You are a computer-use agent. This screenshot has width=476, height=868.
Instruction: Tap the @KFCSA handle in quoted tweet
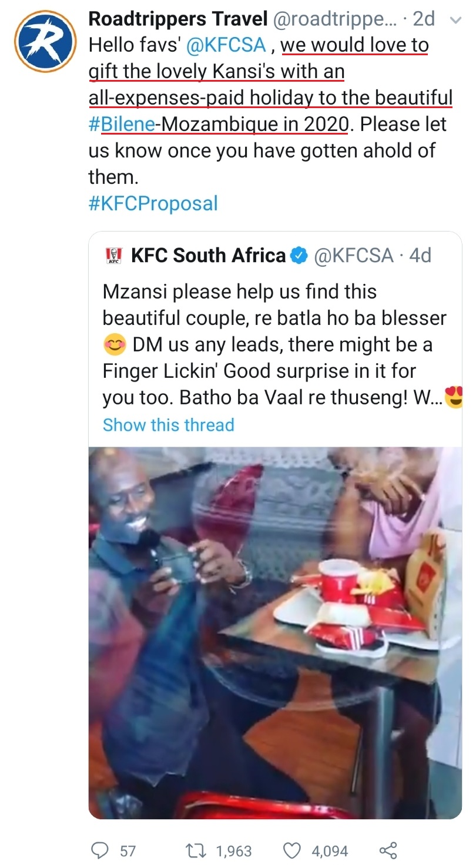[x=354, y=255]
